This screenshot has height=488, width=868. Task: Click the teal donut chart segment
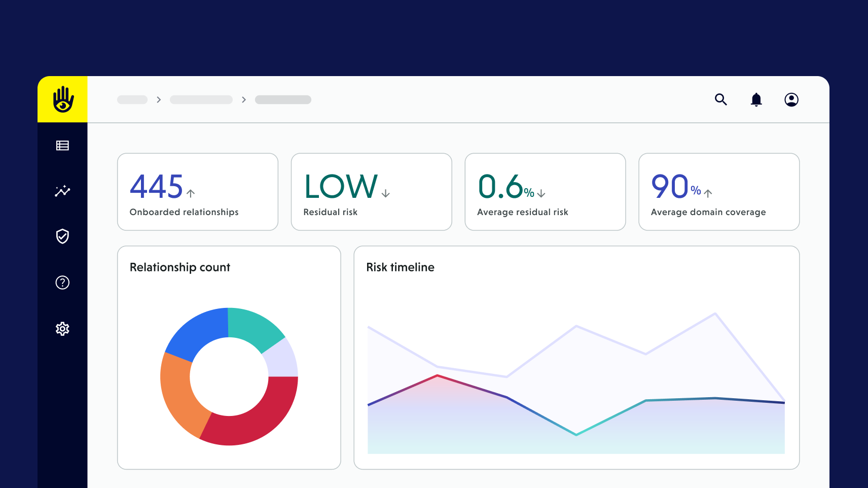(254, 327)
